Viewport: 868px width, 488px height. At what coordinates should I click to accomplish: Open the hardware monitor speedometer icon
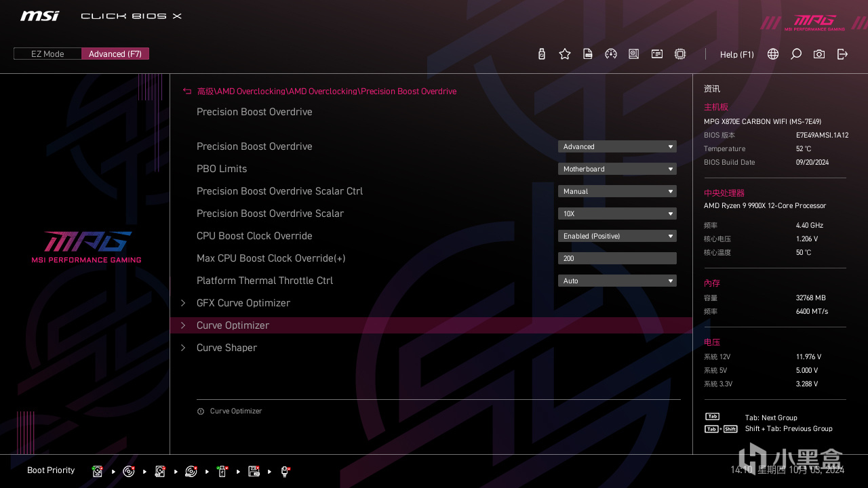click(611, 54)
